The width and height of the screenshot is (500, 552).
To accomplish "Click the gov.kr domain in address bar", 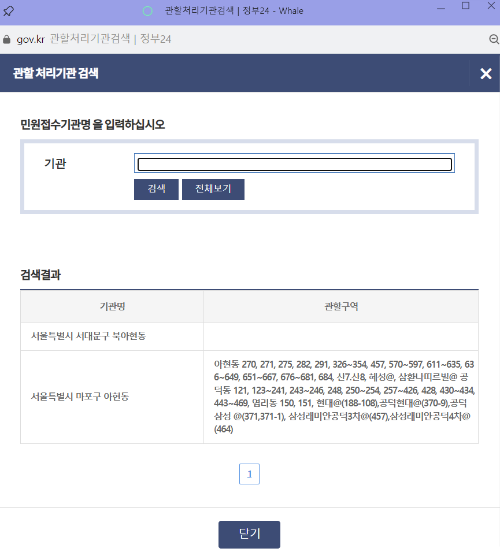I will click(x=30, y=39).
